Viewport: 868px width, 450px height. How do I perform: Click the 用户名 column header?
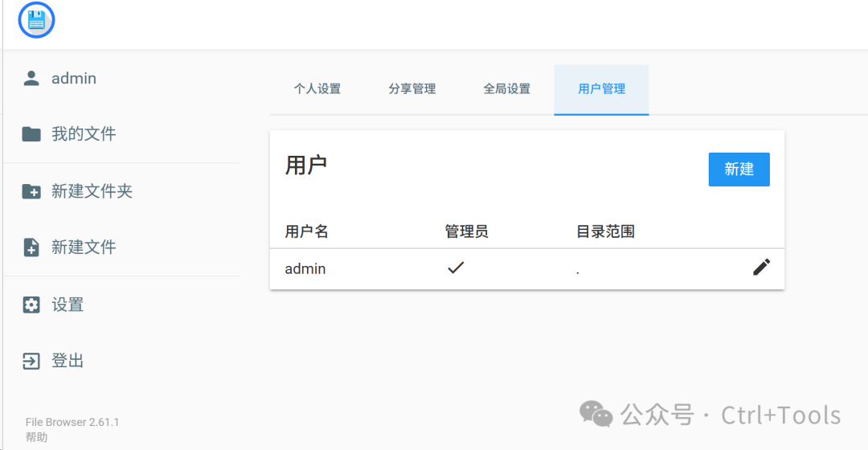[x=307, y=231]
